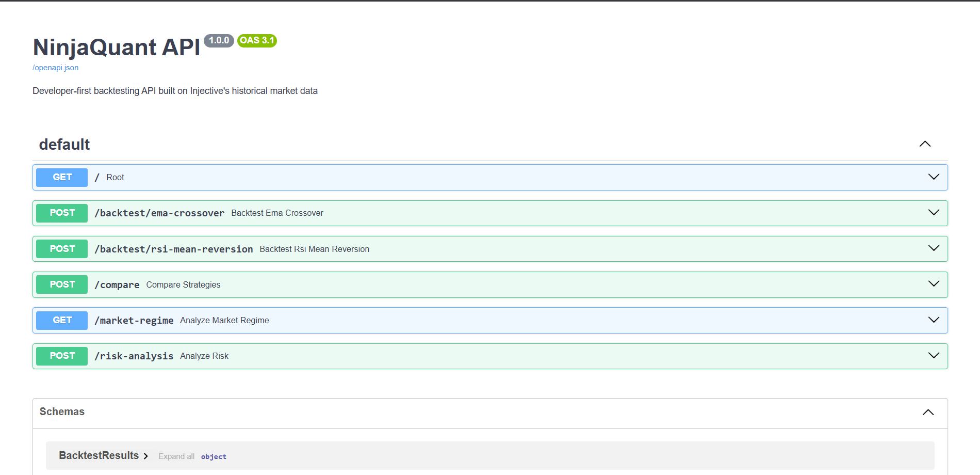The image size is (980, 475).
Task: Expand the /compare endpoint chevron
Action: point(934,284)
